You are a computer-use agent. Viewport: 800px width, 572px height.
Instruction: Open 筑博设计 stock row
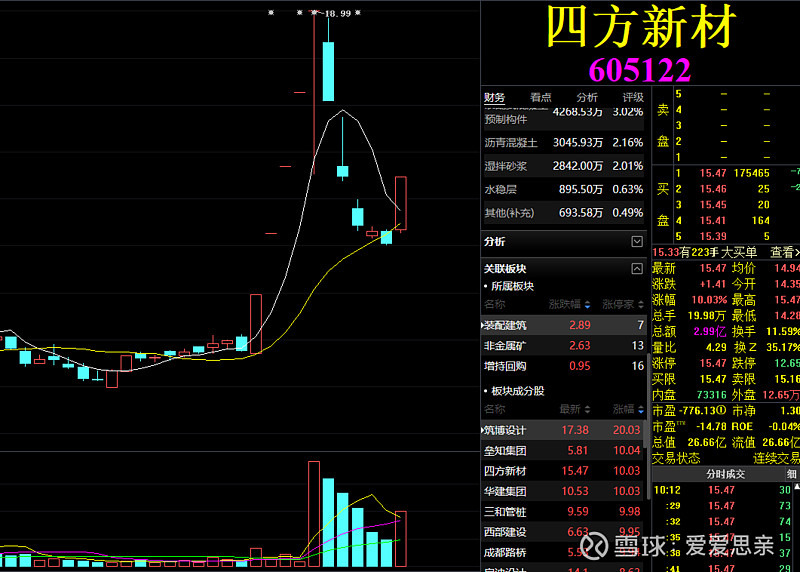tap(563, 430)
